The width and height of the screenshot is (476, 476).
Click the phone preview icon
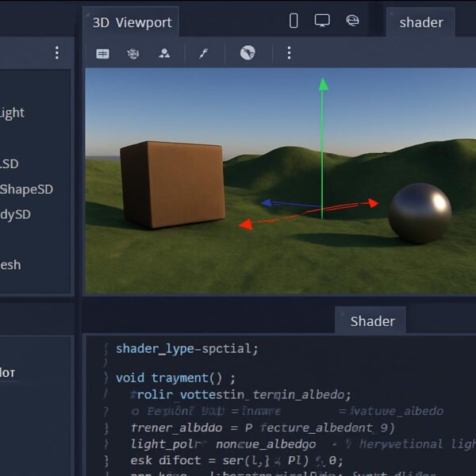[294, 21]
